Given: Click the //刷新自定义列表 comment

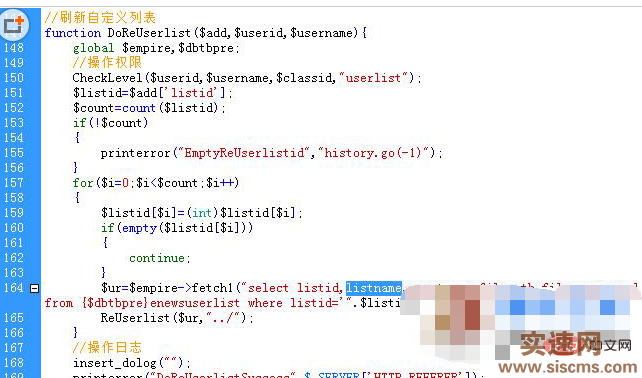Looking at the screenshot, I should click(100, 18).
